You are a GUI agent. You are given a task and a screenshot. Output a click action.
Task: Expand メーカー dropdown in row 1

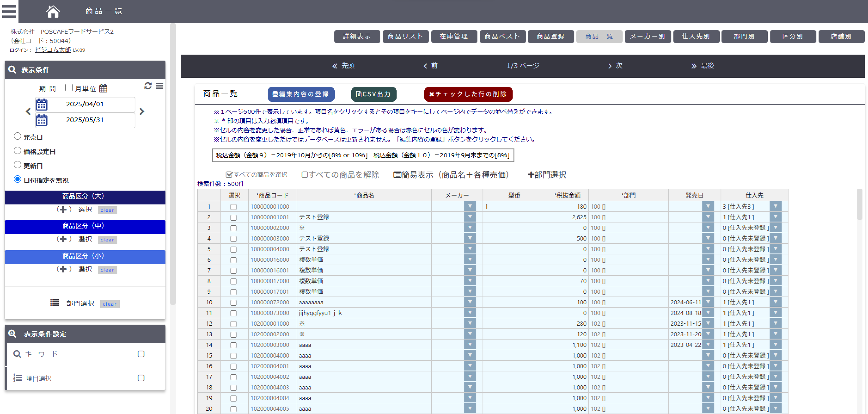click(x=470, y=206)
